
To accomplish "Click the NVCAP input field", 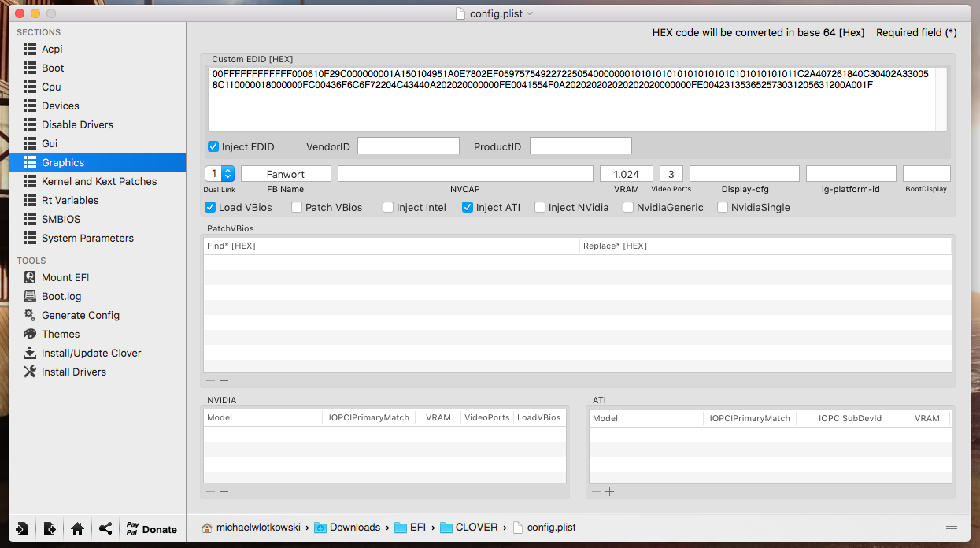I will 465,174.
